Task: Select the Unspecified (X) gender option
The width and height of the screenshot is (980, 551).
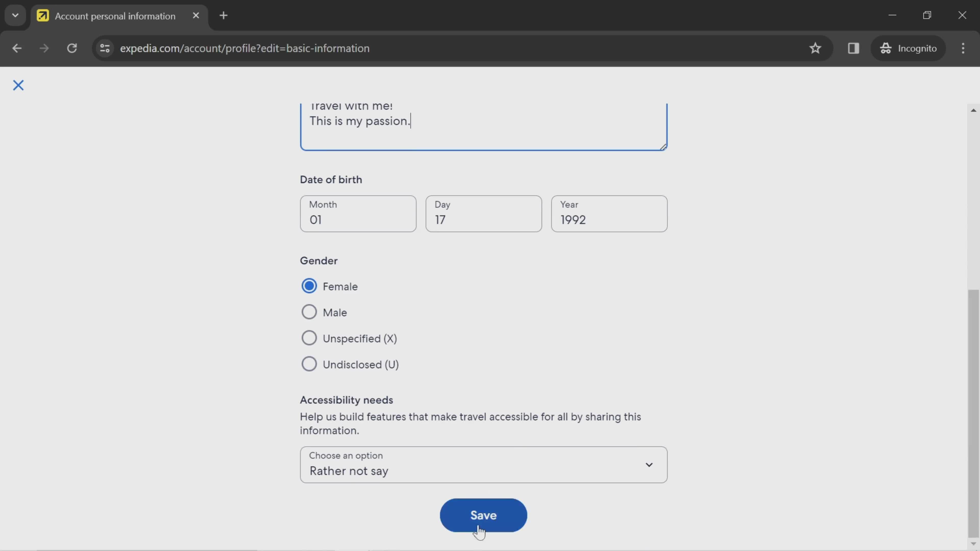Action: (x=309, y=338)
